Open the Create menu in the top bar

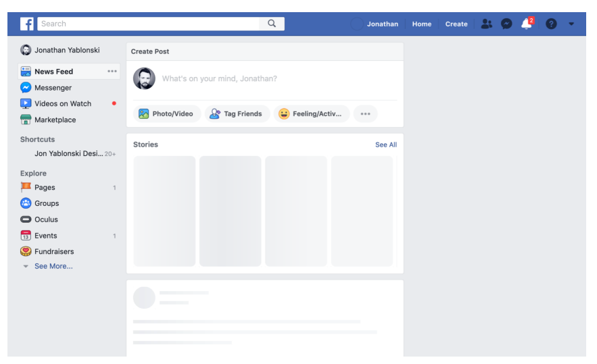point(456,24)
